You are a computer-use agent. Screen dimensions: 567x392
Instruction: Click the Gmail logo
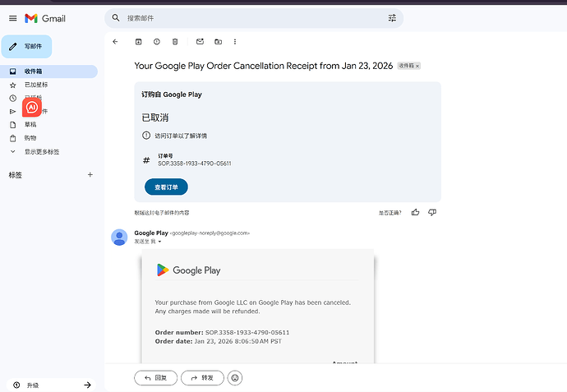(x=45, y=18)
